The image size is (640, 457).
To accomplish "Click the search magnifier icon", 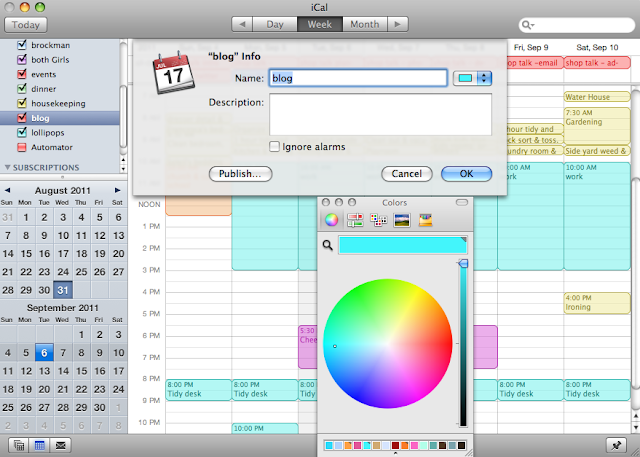I will [x=528, y=25].
